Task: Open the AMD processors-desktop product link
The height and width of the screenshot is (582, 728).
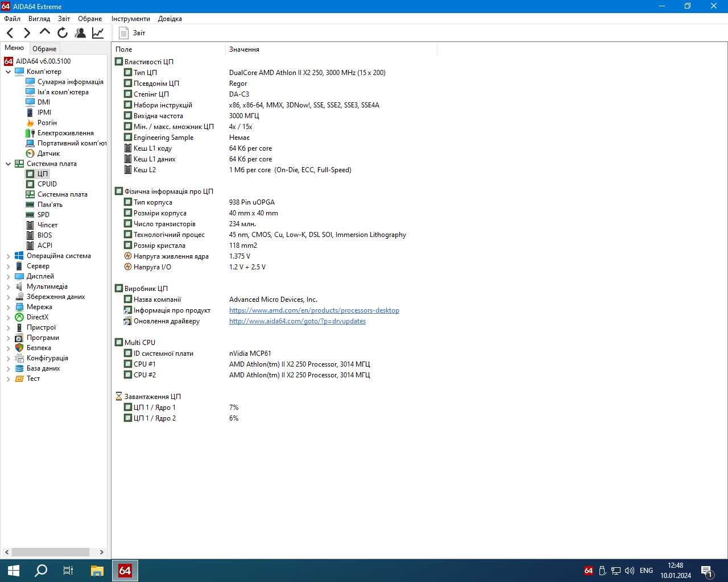Action: [314, 310]
